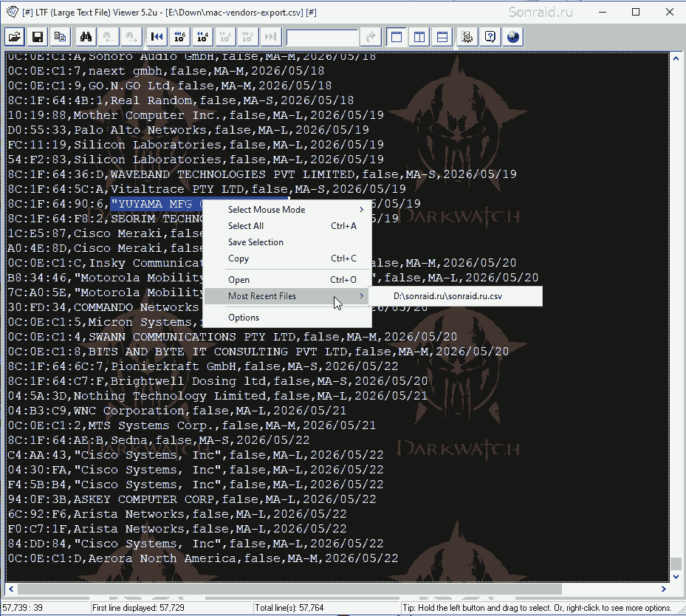Click the naext gmbh line
This screenshot has height=616, width=686.
pyautogui.click(x=166, y=71)
